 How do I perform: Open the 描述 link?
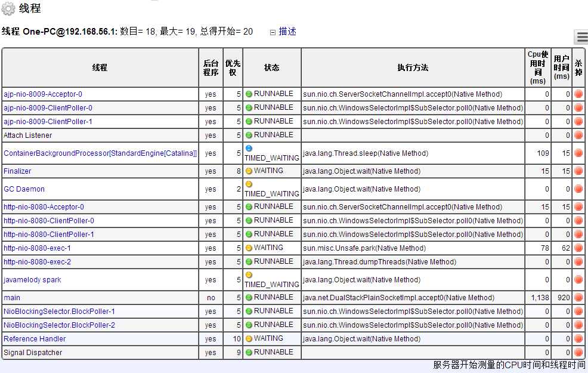tap(287, 32)
